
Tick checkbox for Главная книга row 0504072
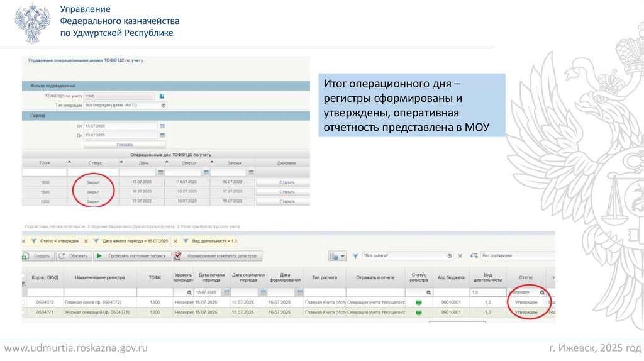23,303
